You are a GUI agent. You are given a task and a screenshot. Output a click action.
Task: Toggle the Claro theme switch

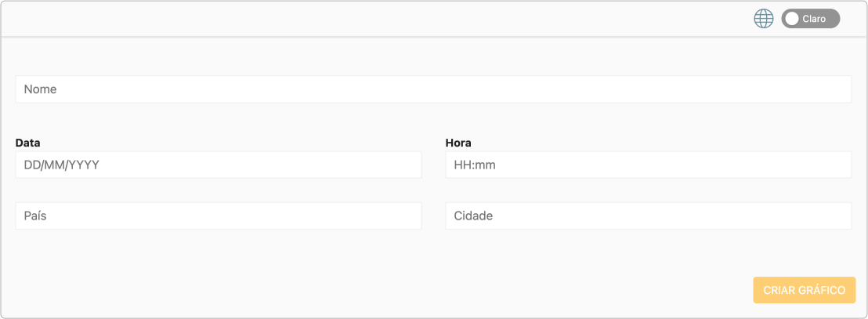(810, 19)
